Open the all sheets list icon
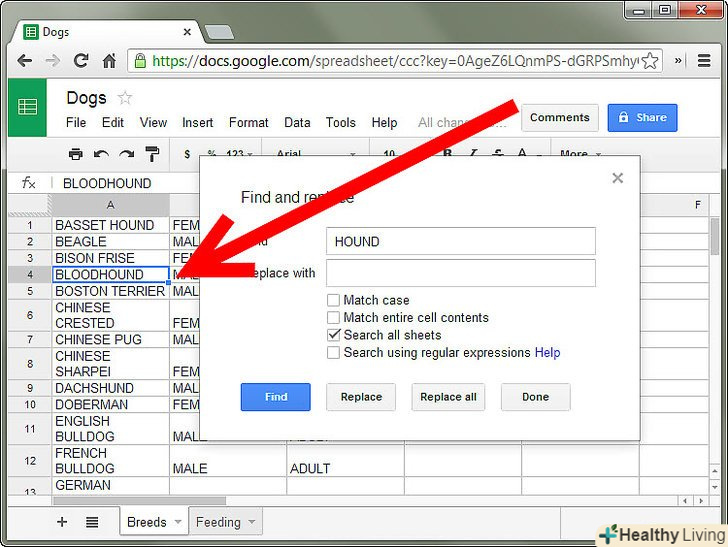This screenshot has height=547, width=728. click(x=92, y=522)
